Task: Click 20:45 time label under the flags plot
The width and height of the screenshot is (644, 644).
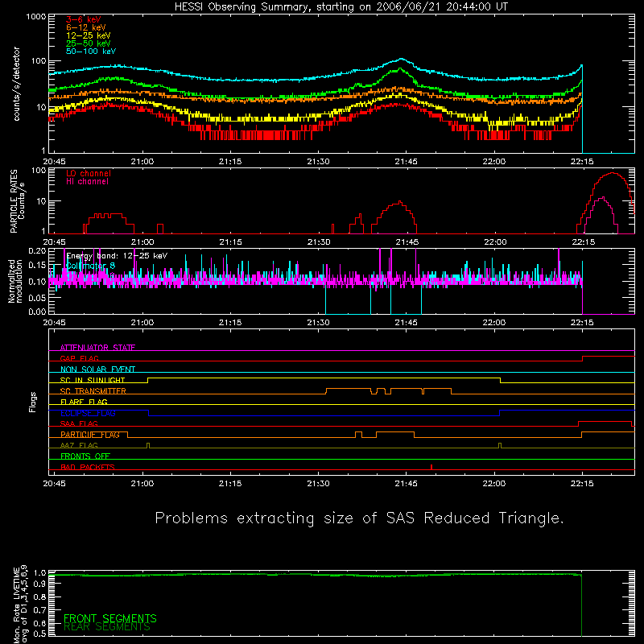Action: [54, 484]
